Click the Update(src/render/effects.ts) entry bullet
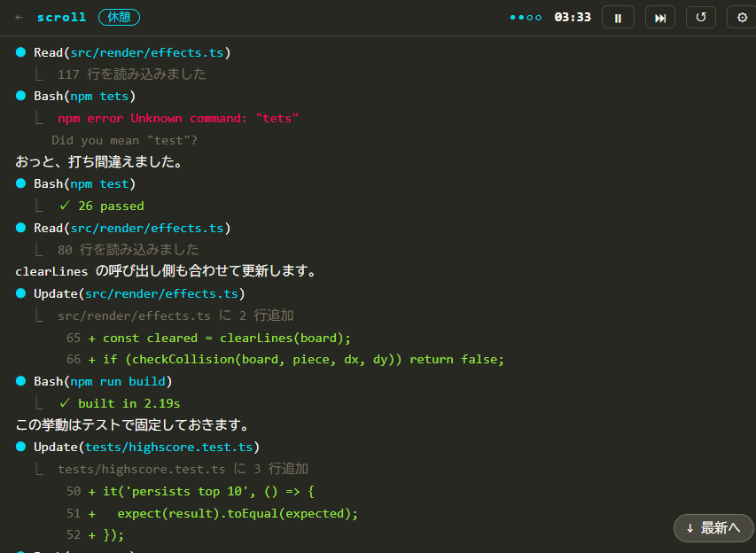This screenshot has height=553, width=756. [x=20, y=293]
